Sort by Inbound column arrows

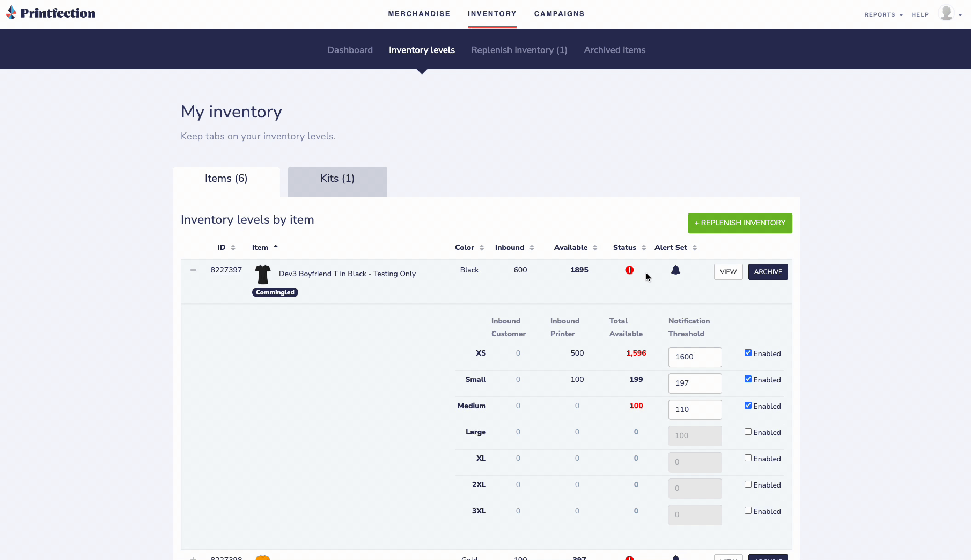(532, 248)
